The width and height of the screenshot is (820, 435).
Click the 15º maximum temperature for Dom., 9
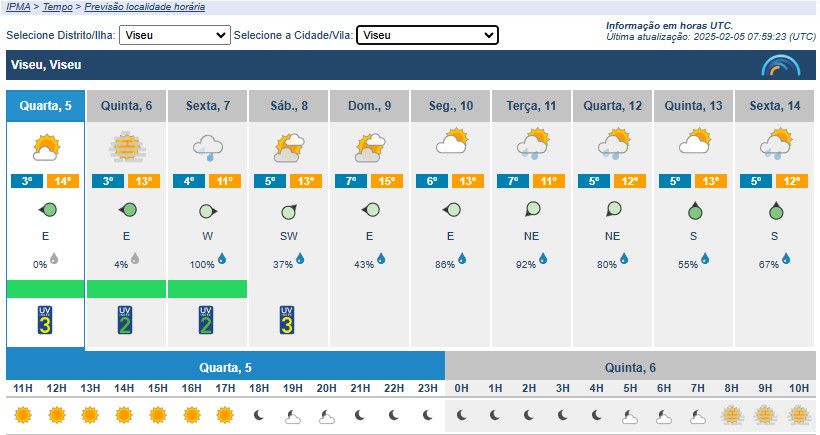387,181
